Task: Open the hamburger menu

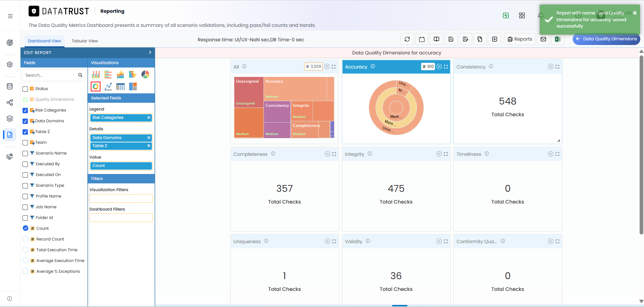Action: (x=10, y=16)
